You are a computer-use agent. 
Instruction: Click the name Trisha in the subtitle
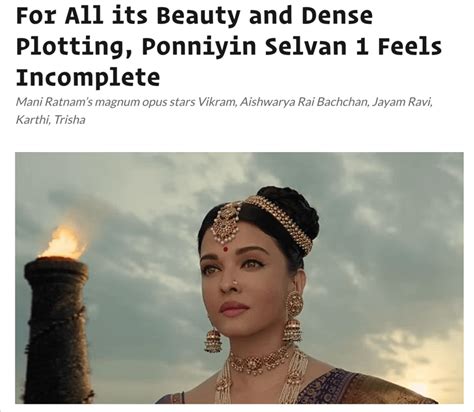[69, 119]
